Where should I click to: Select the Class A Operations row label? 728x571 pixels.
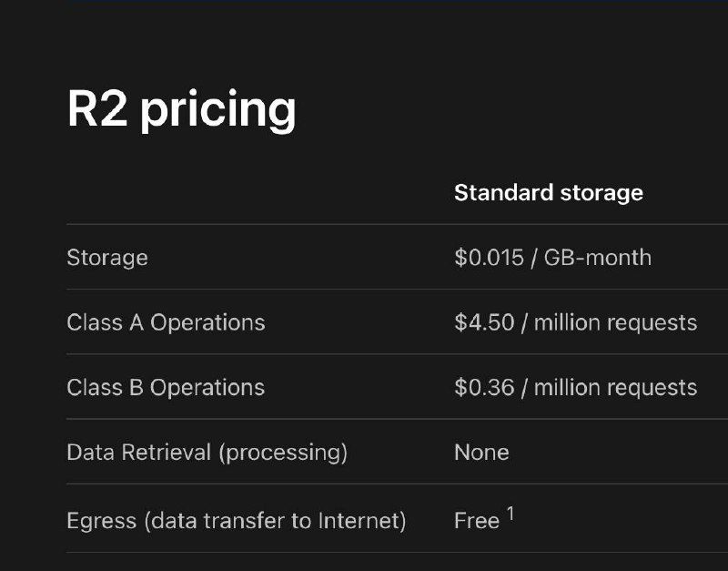pos(166,322)
